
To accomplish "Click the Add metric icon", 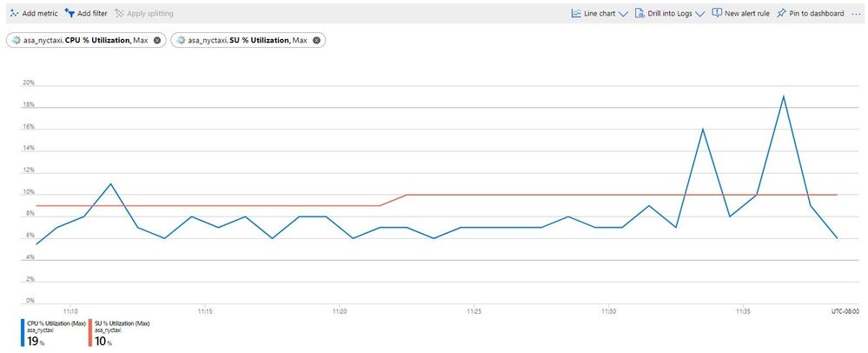I will coord(15,13).
